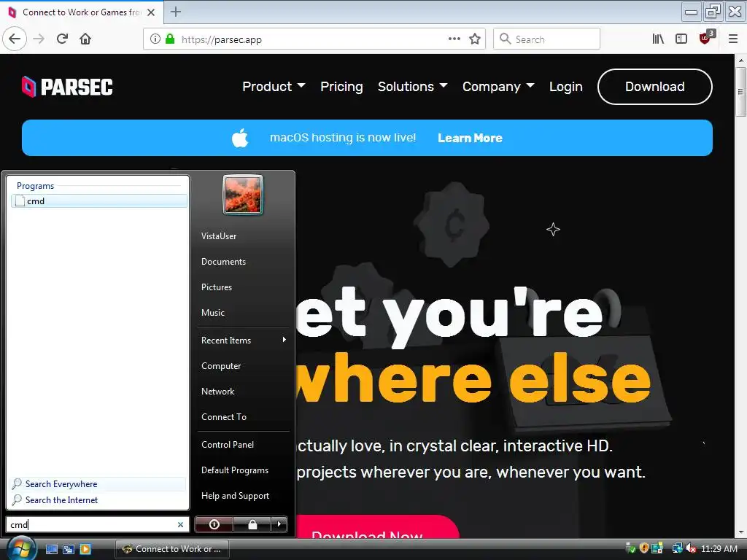Click the Windows Start orb
Screen dimensions: 747x560
click(21, 548)
